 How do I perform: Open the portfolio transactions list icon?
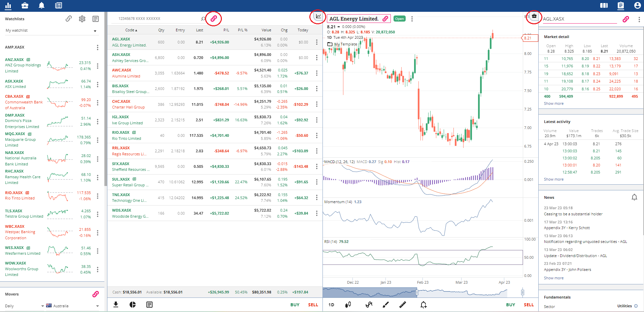click(149, 305)
